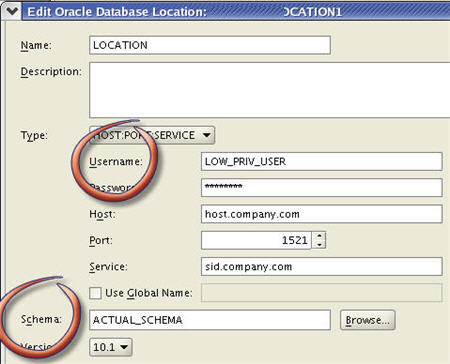
Task: Click the Schema field with ACTUAL_SCHEMA
Action: click(210, 320)
